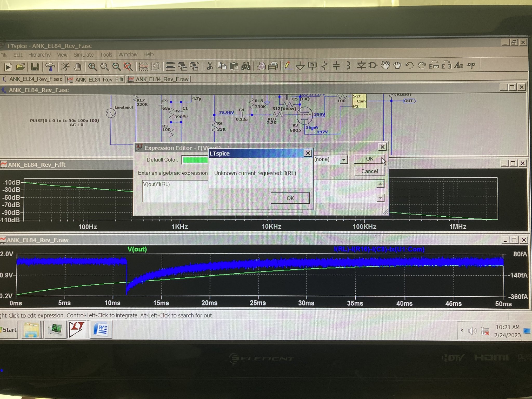Switch to the ANK_EL84_Rev_F.fft tab
The image size is (532, 399).
click(x=95, y=79)
